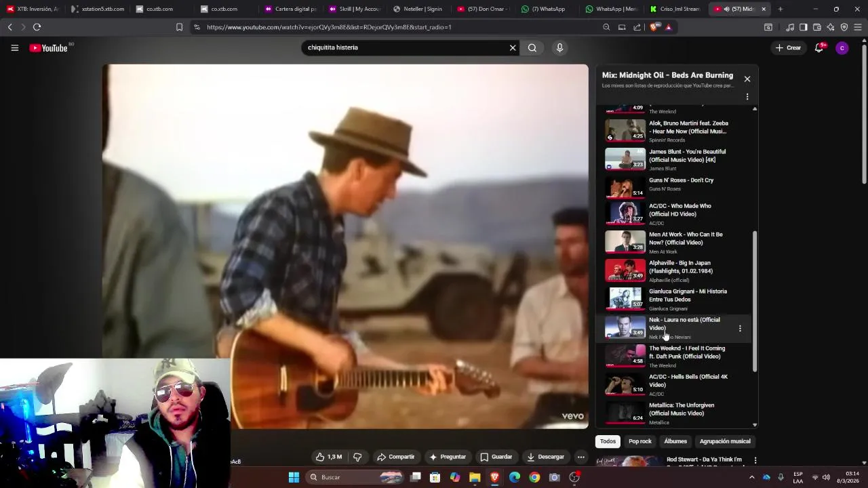Open Google Chrome from taskbar
This screenshot has height=488, width=868.
[534, 477]
